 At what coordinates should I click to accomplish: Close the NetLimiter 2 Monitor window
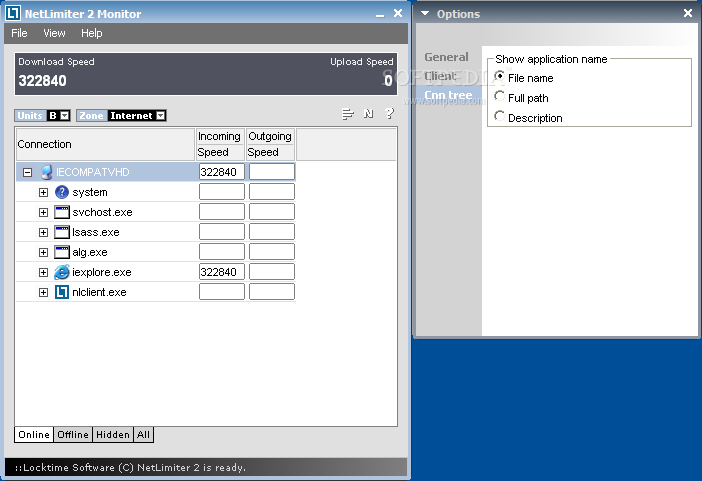tap(398, 13)
